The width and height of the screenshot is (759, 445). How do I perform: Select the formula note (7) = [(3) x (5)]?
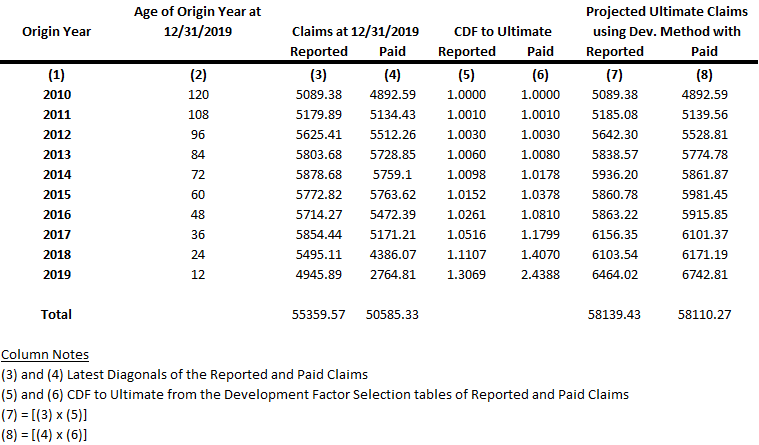click(48, 415)
